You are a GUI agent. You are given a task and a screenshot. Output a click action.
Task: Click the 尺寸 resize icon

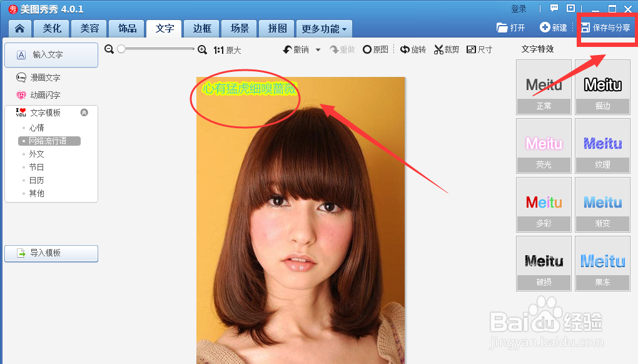(471, 49)
